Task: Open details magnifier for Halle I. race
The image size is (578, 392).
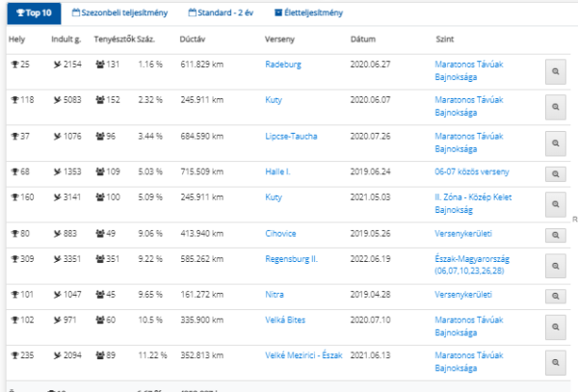Action: [556, 174]
